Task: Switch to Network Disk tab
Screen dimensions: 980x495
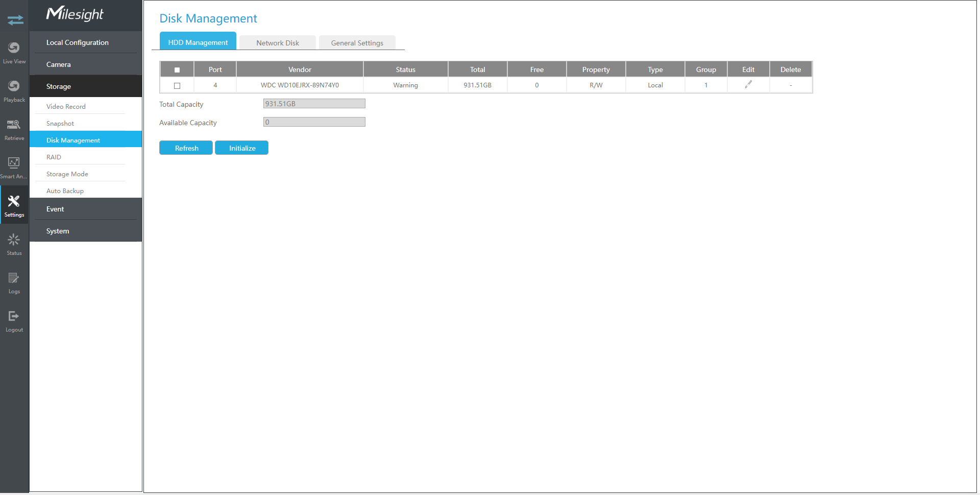Action: pos(278,43)
